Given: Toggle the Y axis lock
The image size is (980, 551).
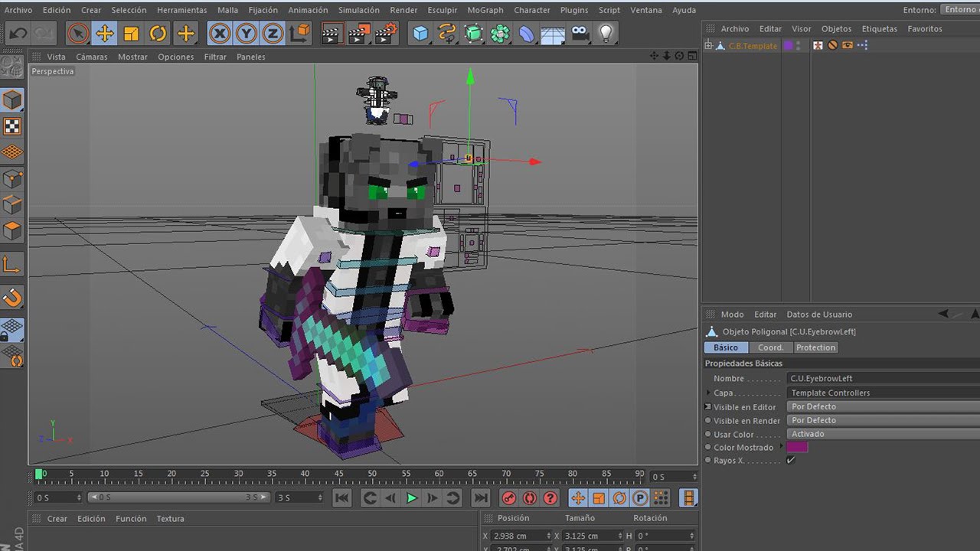Looking at the screenshot, I should 247,33.
